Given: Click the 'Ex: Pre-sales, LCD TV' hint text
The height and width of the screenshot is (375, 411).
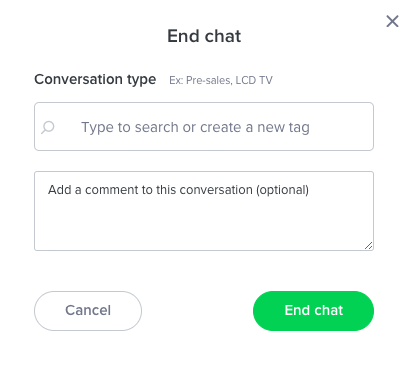Looking at the screenshot, I should pyautogui.click(x=221, y=80).
